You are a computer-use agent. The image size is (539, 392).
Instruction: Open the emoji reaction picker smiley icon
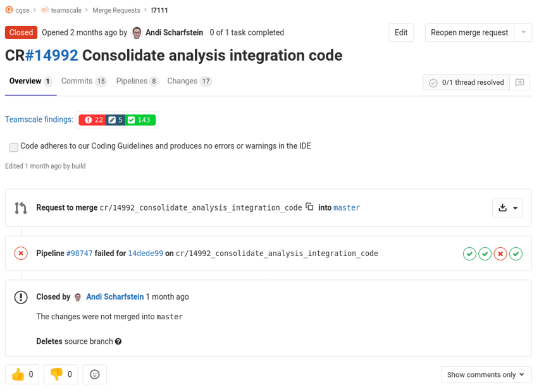[94, 374]
